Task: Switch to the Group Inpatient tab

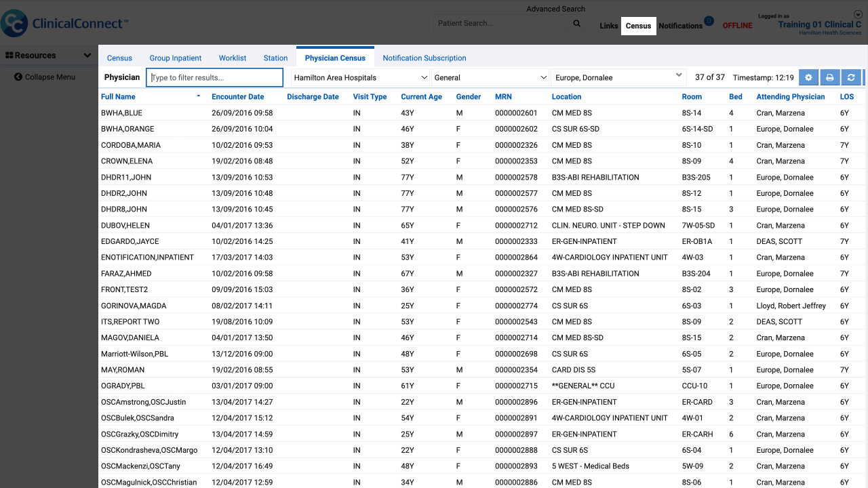Action: click(x=176, y=58)
